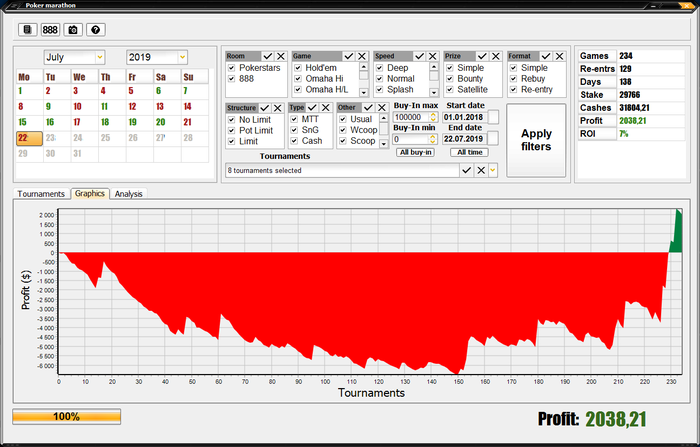The width and height of the screenshot is (700, 447).
Task: Switch to Analysis tab
Action: coord(129,194)
